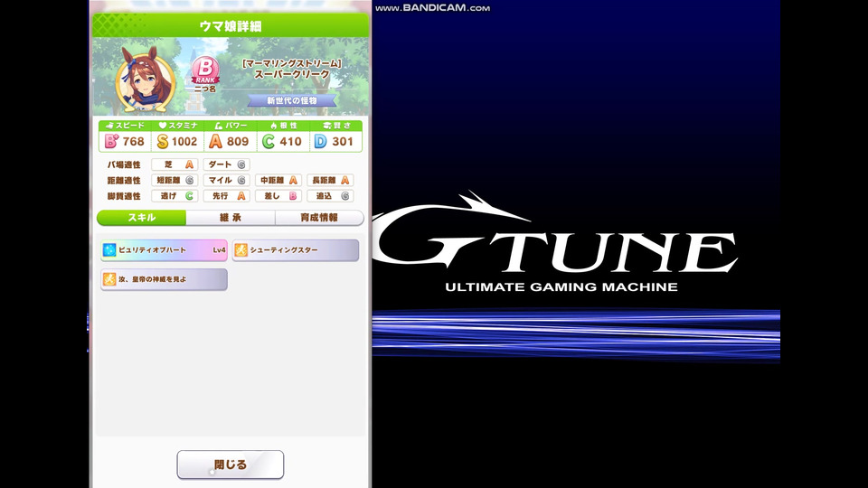Screen dimensions: 868x488
Task: Click the 汝、皇帝の神威を見よ skill icon
Action: 109,279
